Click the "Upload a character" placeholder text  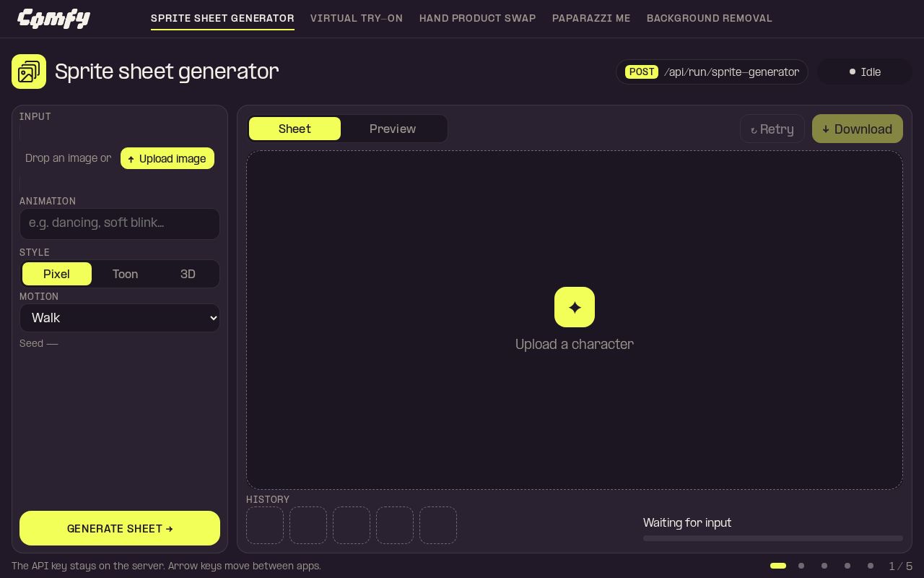pyautogui.click(x=575, y=344)
